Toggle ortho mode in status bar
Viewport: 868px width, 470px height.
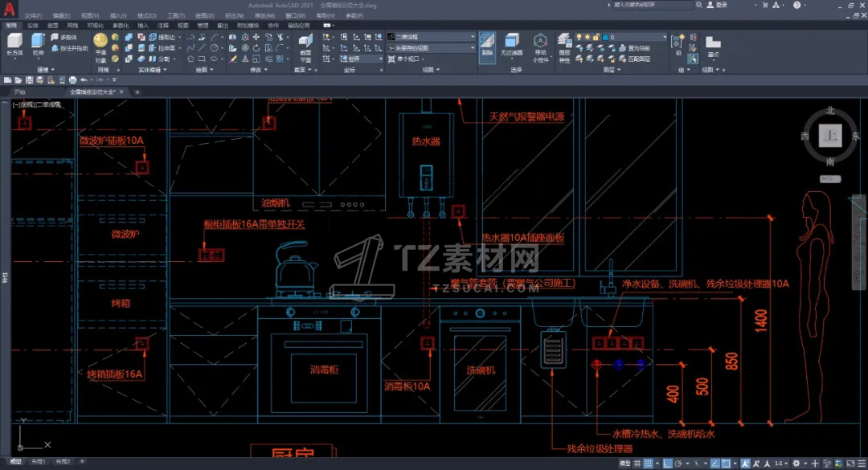[x=668, y=464]
